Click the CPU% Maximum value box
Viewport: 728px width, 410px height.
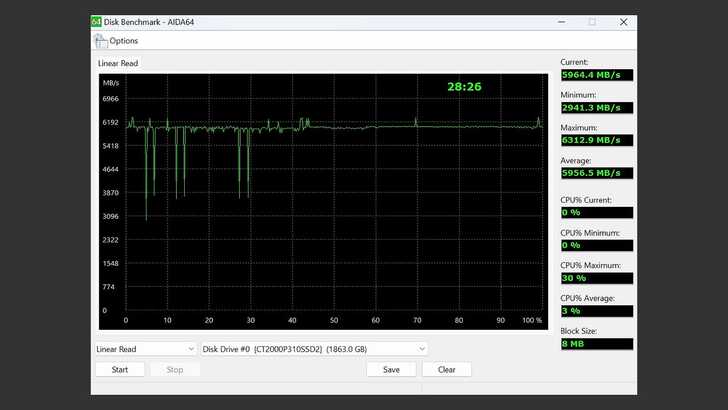click(596, 278)
